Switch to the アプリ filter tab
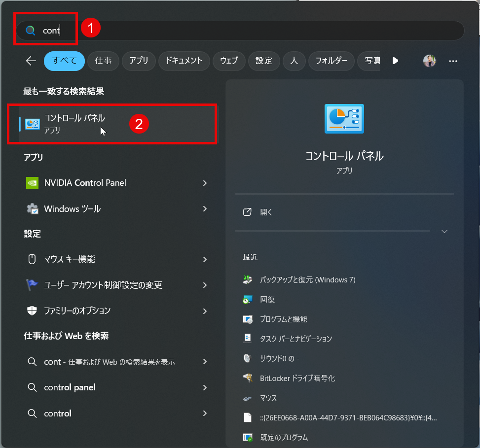 point(139,61)
